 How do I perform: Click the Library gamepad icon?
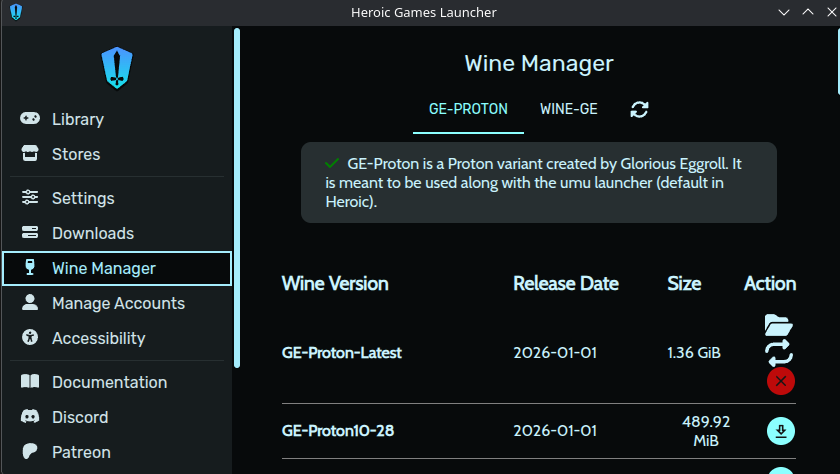coord(30,118)
